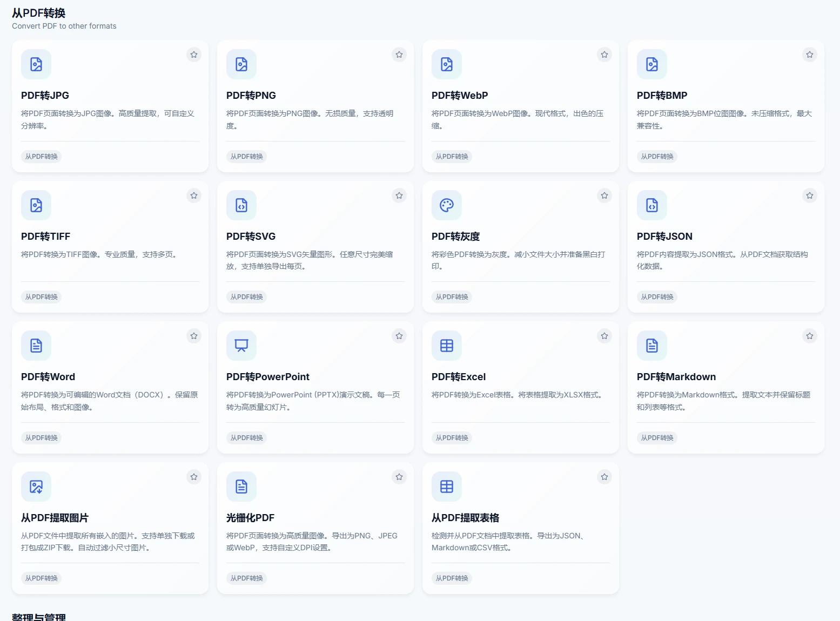
Task: Toggle favorite star on 从PDF提取表格 card
Action: (604, 477)
